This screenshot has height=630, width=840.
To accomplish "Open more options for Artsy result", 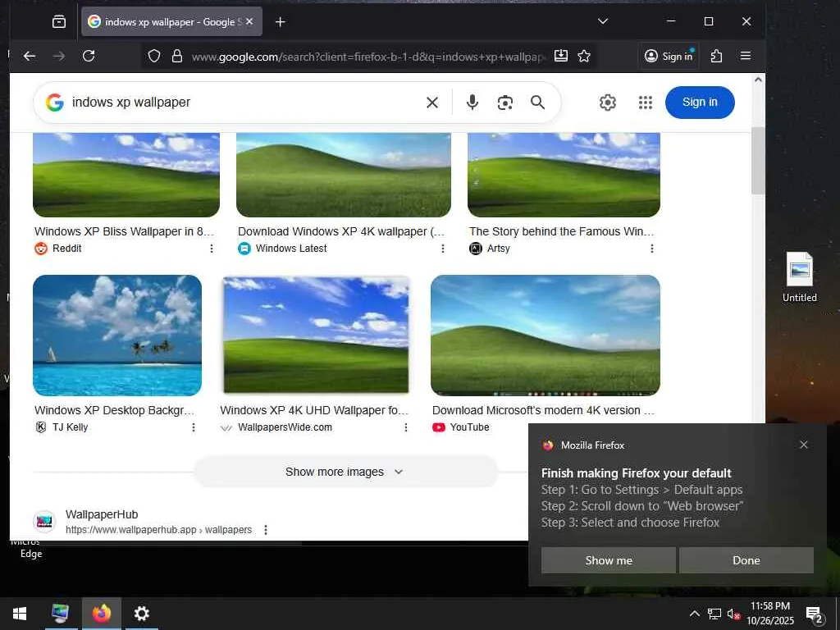I will pyautogui.click(x=652, y=249).
